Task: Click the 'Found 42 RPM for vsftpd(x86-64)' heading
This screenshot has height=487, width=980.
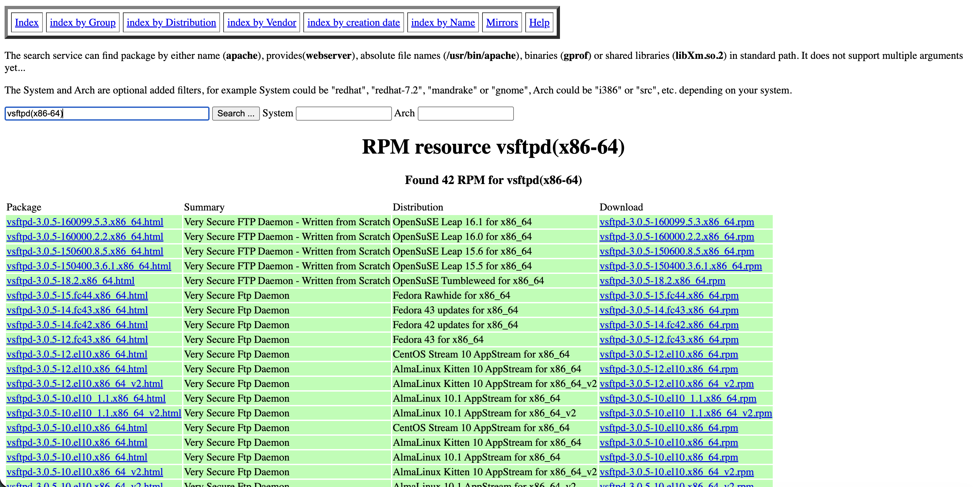Action: (x=493, y=180)
